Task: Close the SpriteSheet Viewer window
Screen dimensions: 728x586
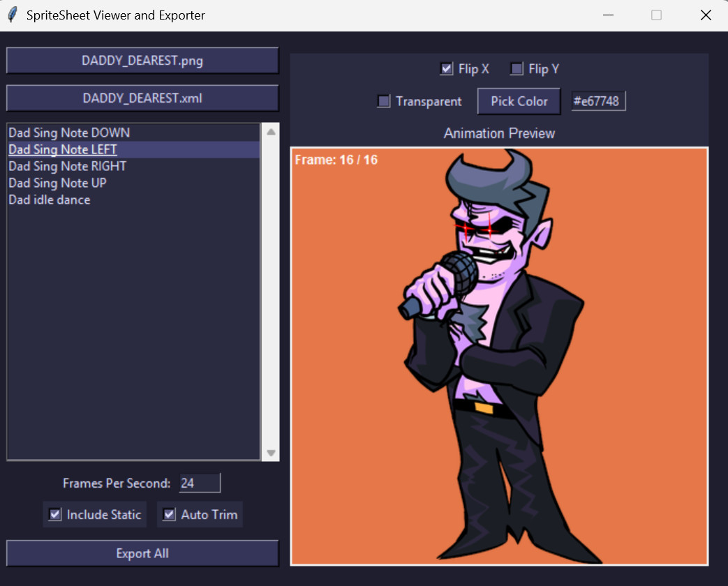Action: (706, 15)
